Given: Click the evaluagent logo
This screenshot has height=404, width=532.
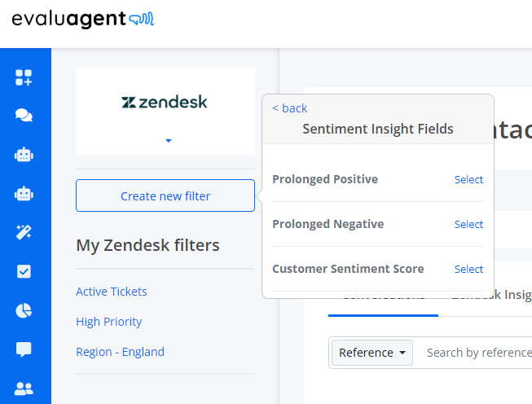Looking at the screenshot, I should (83, 19).
